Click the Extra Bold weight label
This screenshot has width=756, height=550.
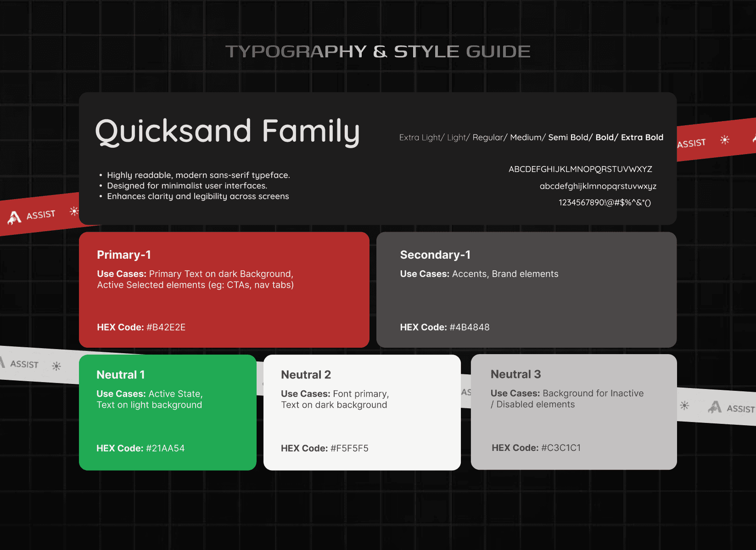coord(642,137)
